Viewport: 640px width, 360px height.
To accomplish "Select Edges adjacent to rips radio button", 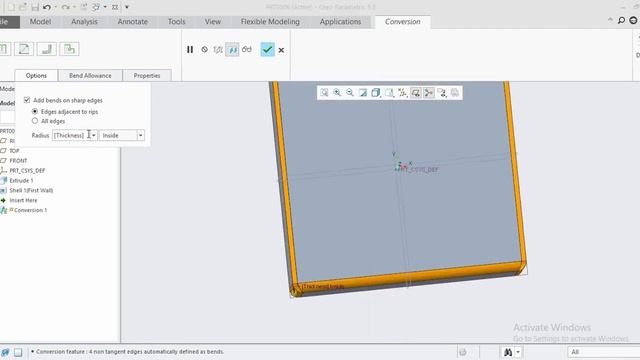I will pyautogui.click(x=35, y=111).
